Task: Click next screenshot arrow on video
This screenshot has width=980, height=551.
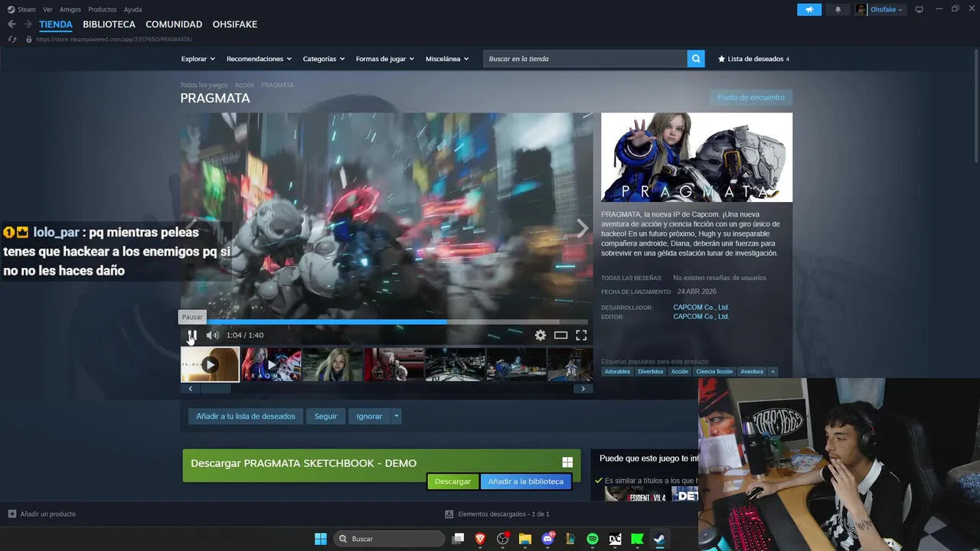Action: [x=582, y=228]
